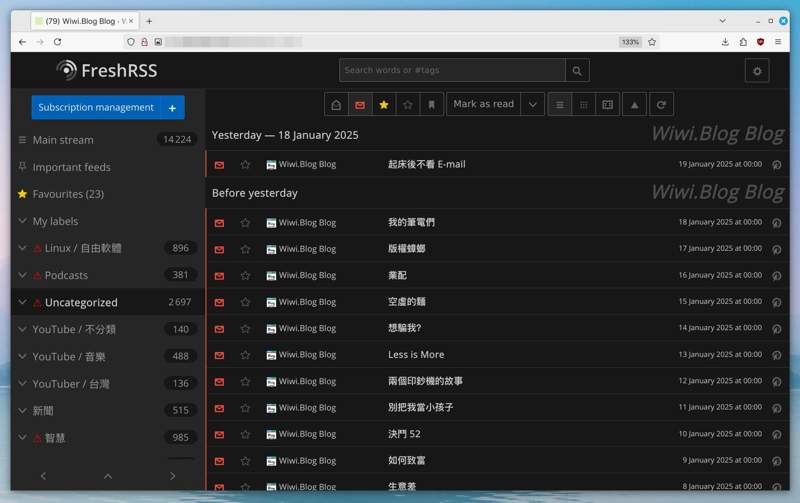Select the Uncategorized category

pyautogui.click(x=81, y=303)
